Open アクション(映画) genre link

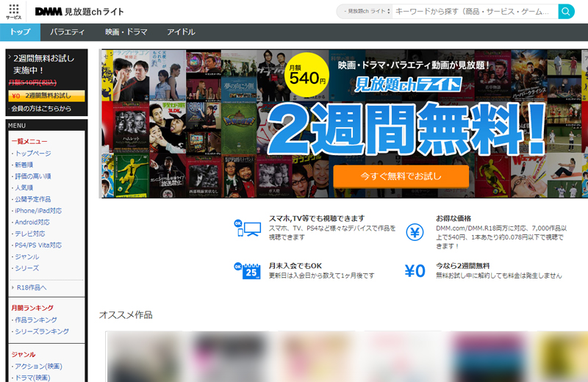tap(39, 367)
